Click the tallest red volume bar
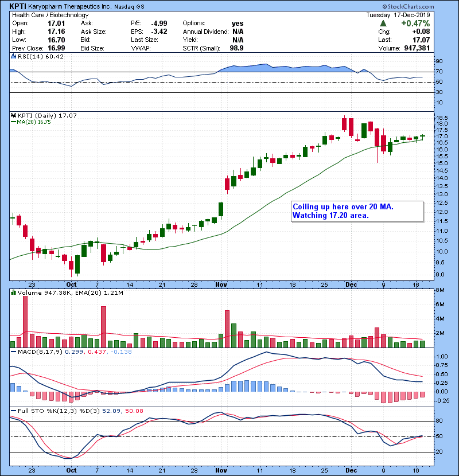This screenshot has width=459, height=476. [x=25, y=322]
